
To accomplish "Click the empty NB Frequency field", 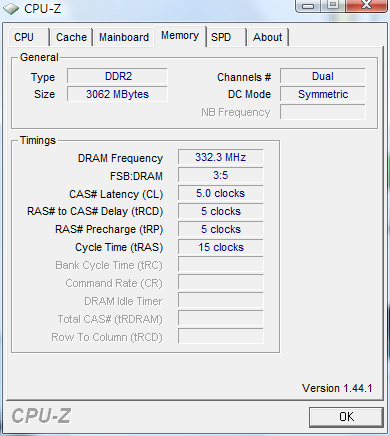I will [323, 112].
